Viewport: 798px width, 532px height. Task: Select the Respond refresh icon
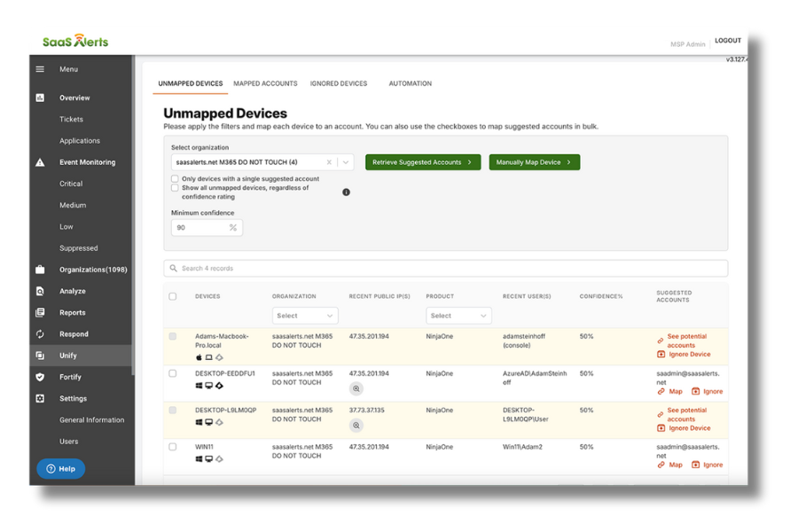tap(40, 334)
